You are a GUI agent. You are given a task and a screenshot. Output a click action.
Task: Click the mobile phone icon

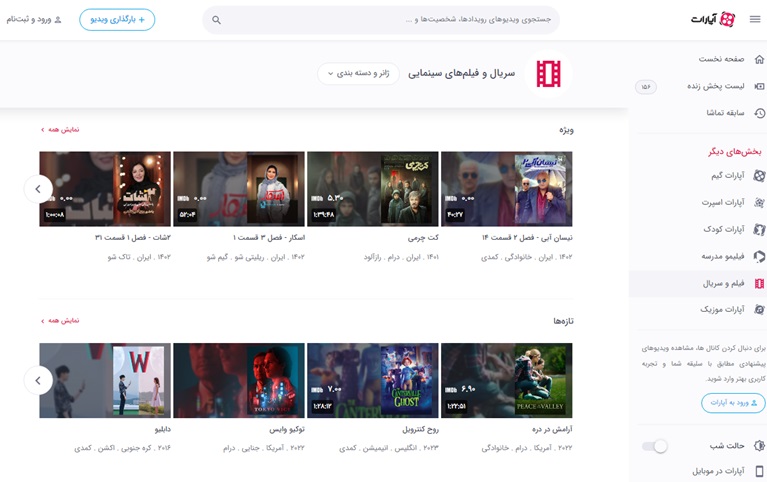(x=759, y=471)
